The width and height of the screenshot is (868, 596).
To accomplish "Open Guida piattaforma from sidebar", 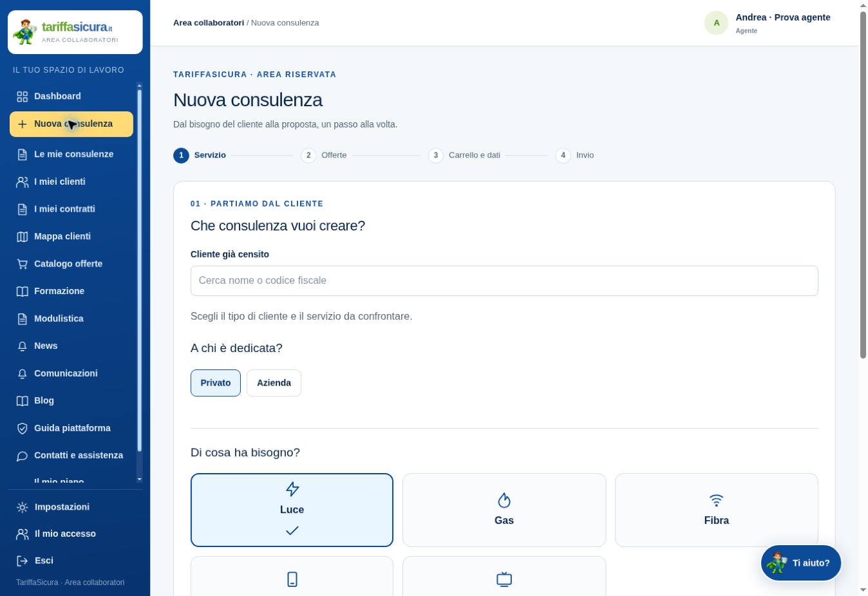I will [71, 429].
